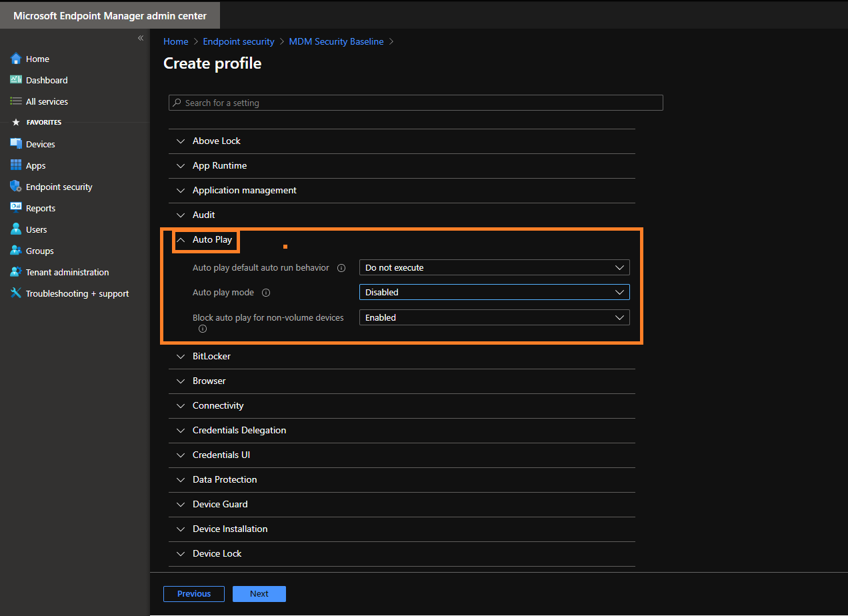848x616 pixels.
Task: Click the Create profile heading
Action: pyautogui.click(x=213, y=64)
